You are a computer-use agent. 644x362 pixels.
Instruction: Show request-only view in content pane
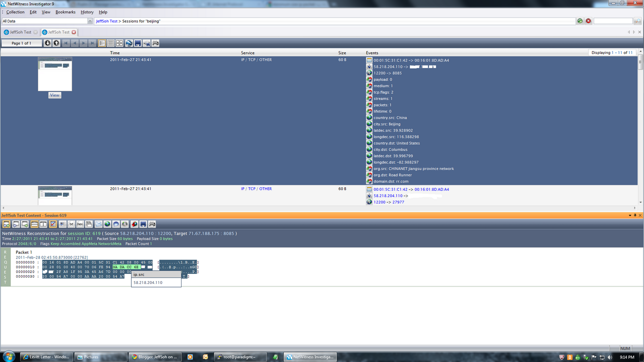[16, 224]
